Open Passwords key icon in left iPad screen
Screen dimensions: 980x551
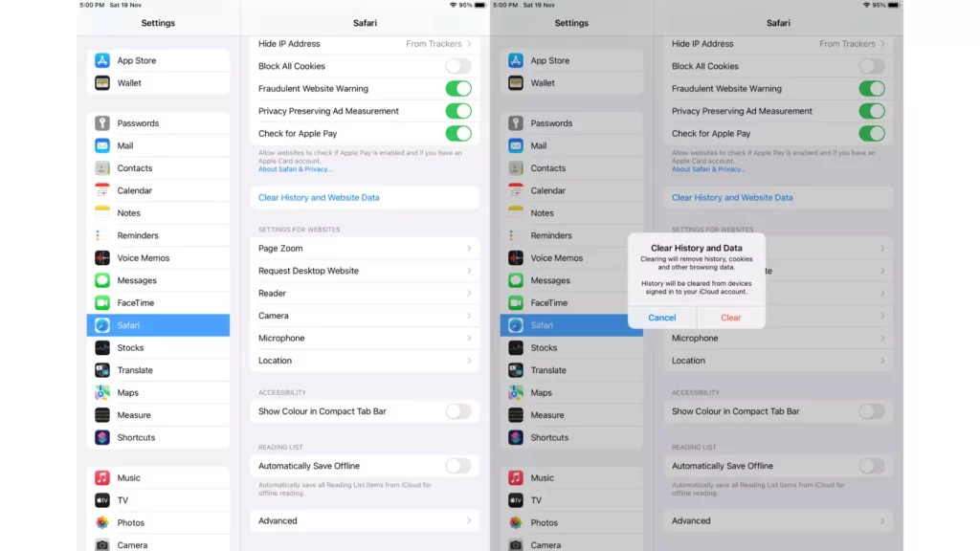pos(101,123)
